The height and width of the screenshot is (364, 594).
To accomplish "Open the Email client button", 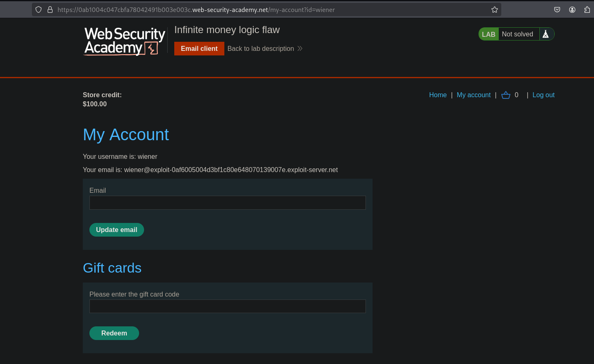I will click(199, 49).
